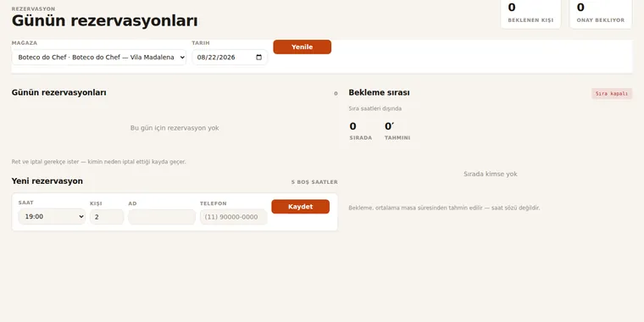Open the Mağaza store dropdown
The width and height of the screenshot is (644, 322).
click(x=98, y=57)
